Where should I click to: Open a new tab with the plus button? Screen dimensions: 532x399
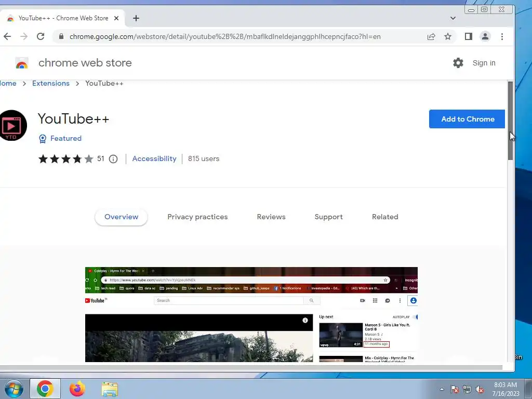[136, 18]
